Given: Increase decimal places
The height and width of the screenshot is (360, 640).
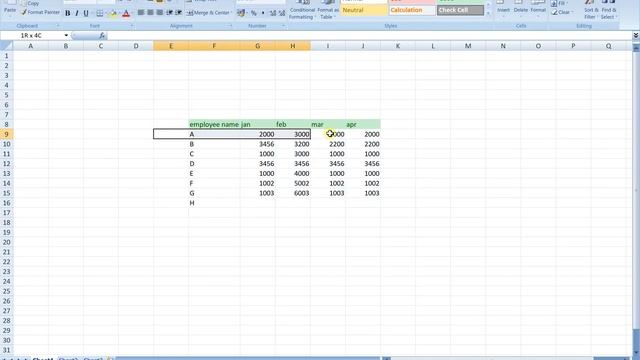Looking at the screenshot, I should point(273,13).
